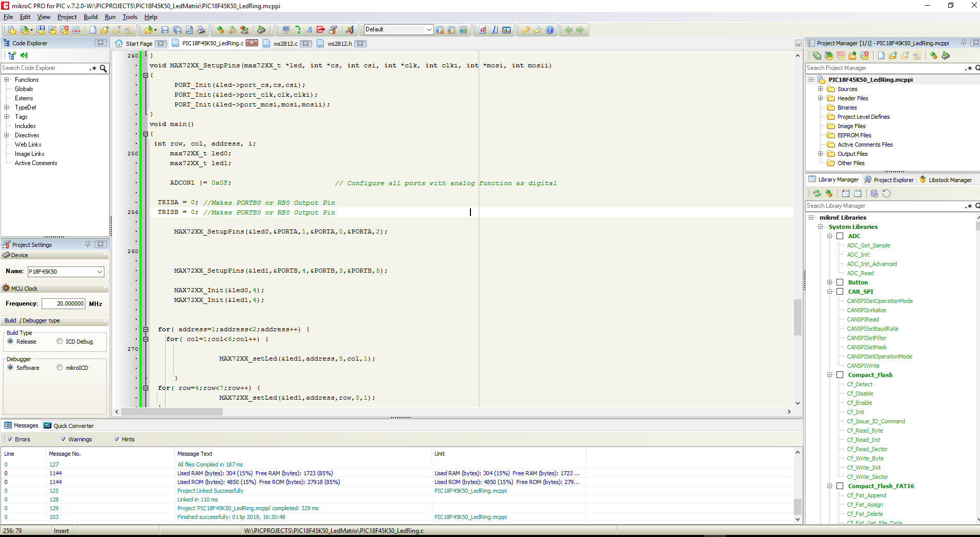
Task: Switch to the Quick Converter tab
Action: [69, 426]
